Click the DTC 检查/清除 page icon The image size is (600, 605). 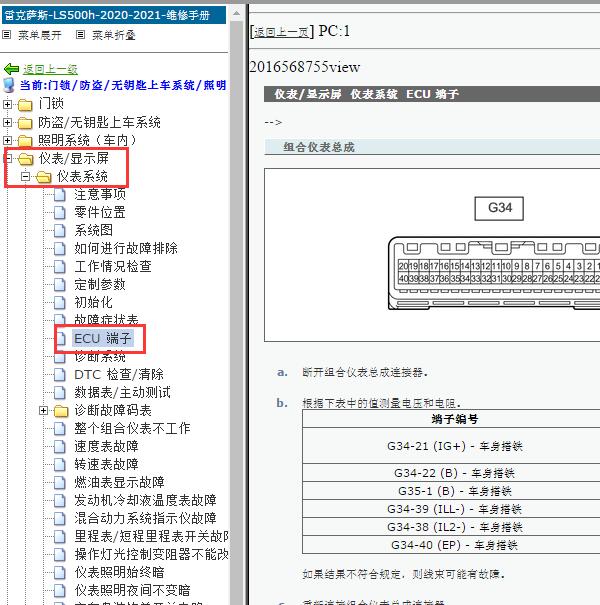[60, 375]
